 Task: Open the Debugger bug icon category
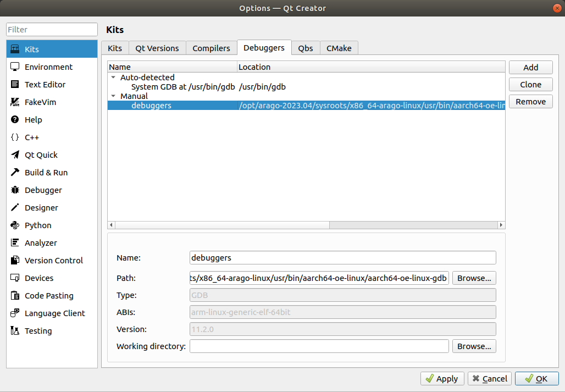point(15,190)
